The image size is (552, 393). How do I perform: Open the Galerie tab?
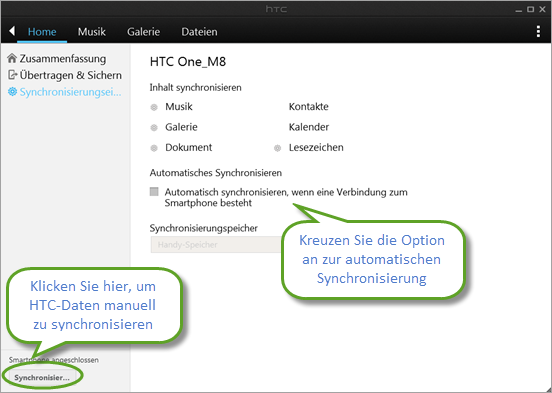pyautogui.click(x=143, y=32)
